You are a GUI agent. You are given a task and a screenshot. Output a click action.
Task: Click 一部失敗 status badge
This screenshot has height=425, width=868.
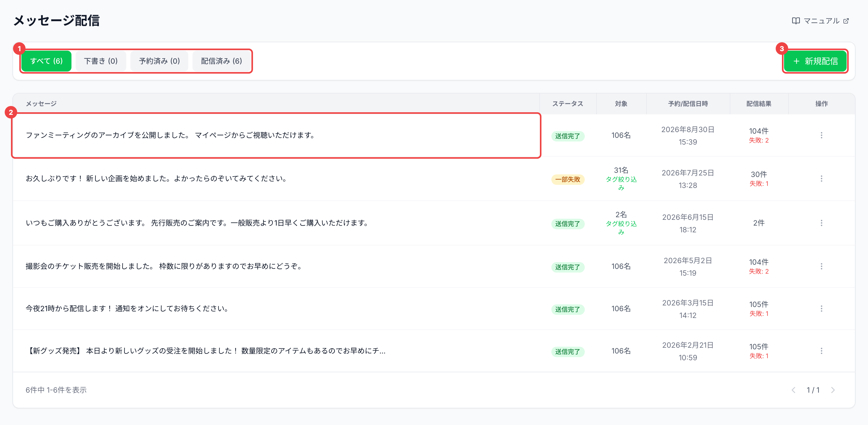click(x=568, y=179)
